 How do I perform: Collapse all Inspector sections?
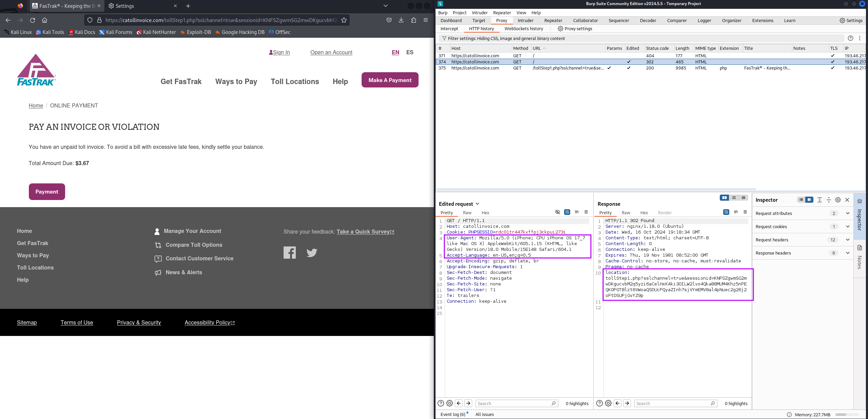829,200
